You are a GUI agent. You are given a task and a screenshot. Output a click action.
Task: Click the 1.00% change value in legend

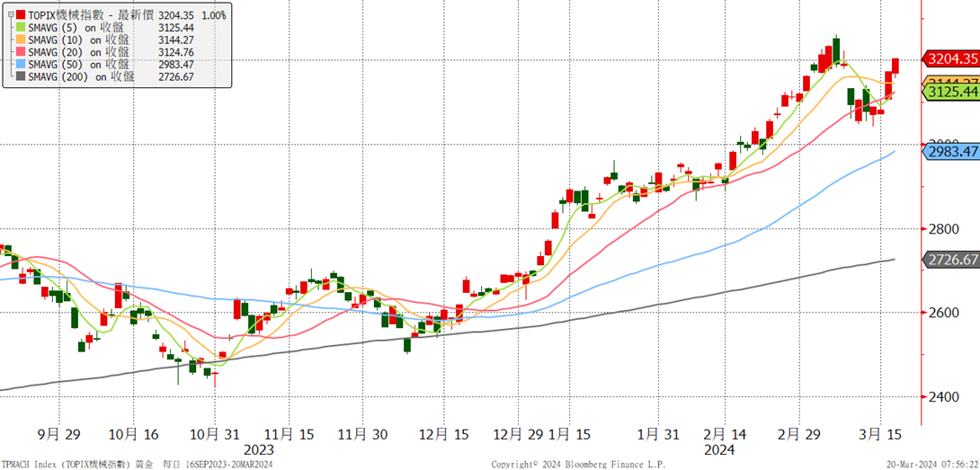(x=214, y=14)
